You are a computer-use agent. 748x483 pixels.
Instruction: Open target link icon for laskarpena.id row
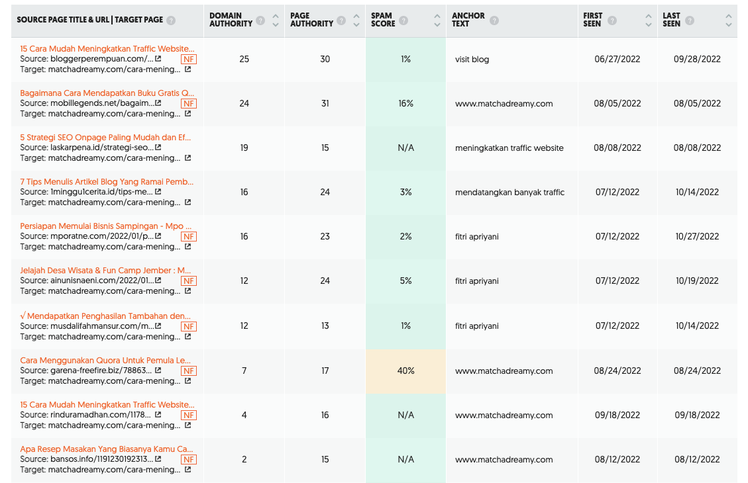(x=188, y=158)
